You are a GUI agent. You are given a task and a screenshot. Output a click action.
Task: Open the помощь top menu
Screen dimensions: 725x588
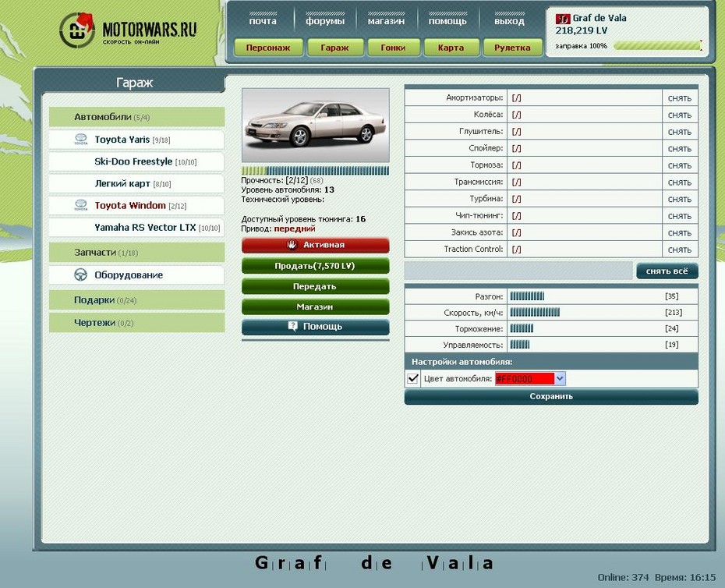coord(447,21)
